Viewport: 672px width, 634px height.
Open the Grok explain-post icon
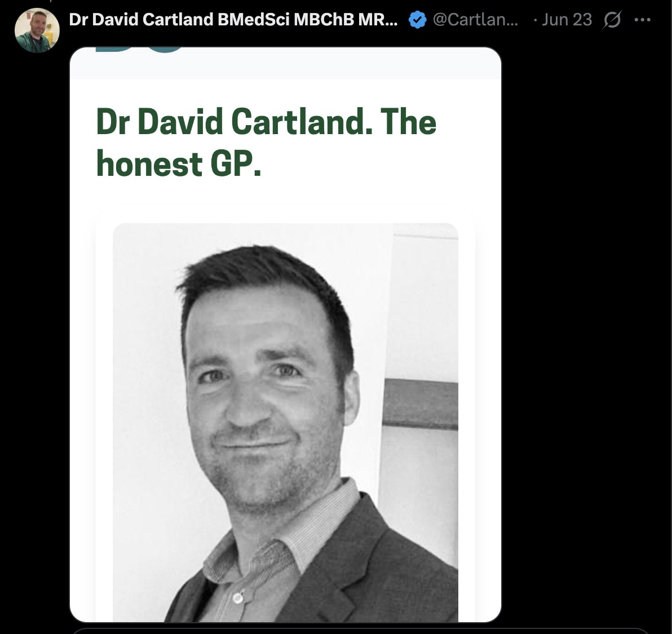612,20
